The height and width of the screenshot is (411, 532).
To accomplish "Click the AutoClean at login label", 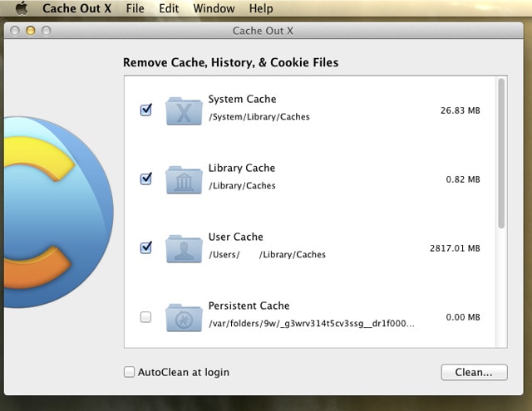I will click(184, 372).
